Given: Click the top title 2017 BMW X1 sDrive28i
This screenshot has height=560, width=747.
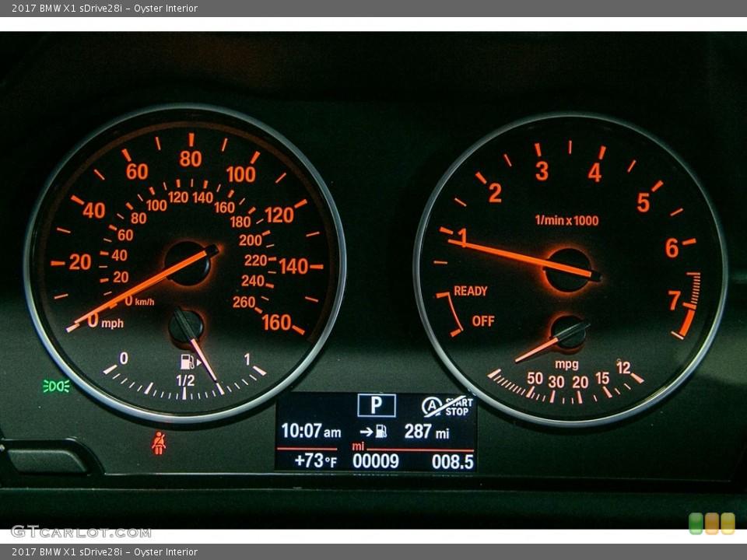Looking at the screenshot, I should 67,8.
